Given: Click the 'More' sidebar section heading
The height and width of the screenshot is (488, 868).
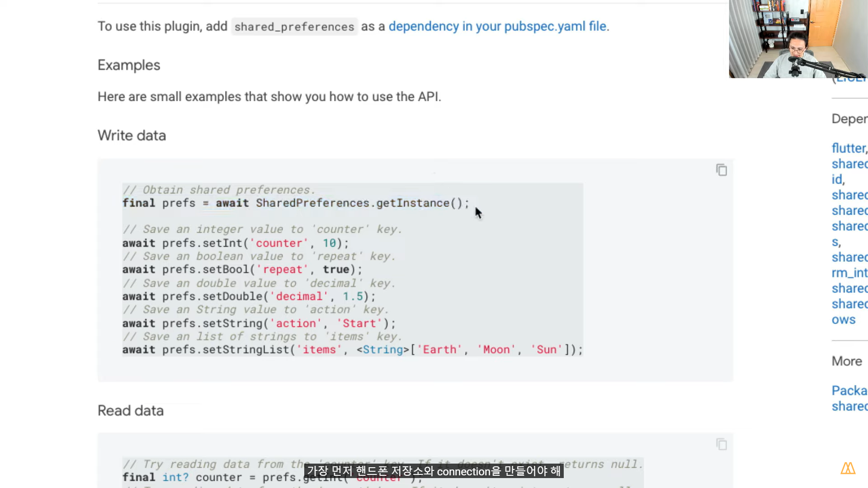Looking at the screenshot, I should pos(847,361).
